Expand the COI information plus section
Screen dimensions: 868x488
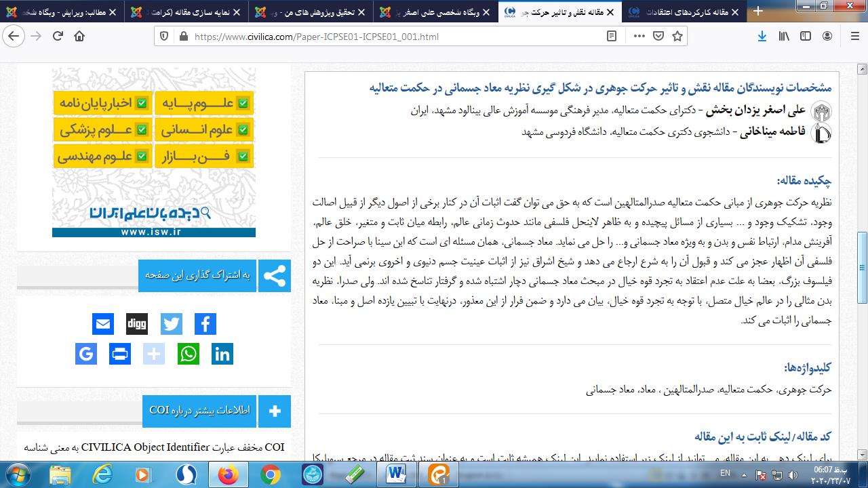(x=275, y=411)
